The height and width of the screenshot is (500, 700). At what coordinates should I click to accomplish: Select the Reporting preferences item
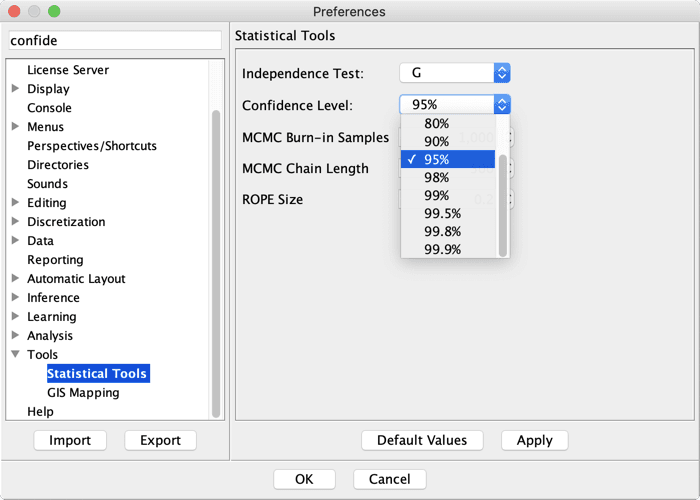(x=55, y=259)
